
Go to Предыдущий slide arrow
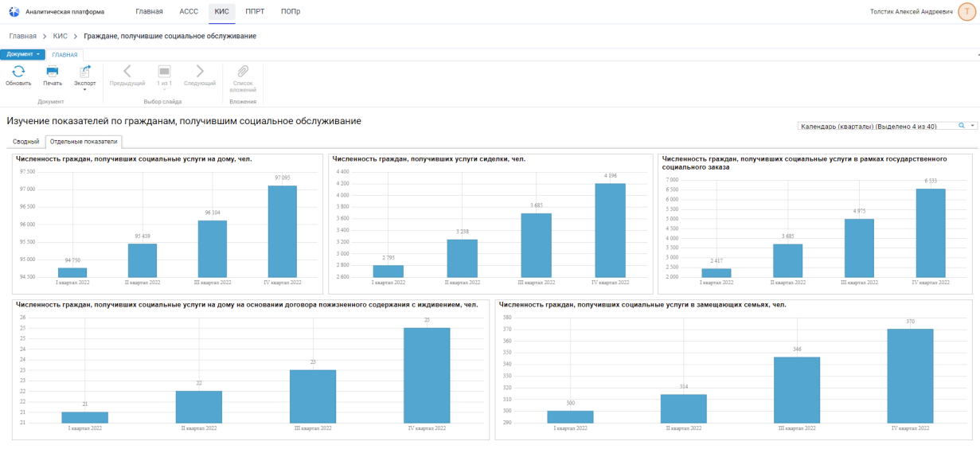[x=127, y=72]
